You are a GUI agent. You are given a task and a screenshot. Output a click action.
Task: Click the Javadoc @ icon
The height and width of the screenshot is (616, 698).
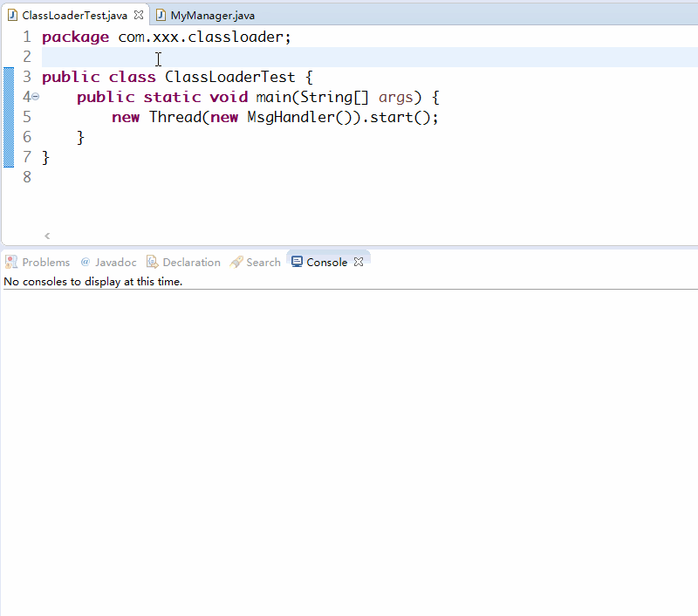tap(85, 262)
